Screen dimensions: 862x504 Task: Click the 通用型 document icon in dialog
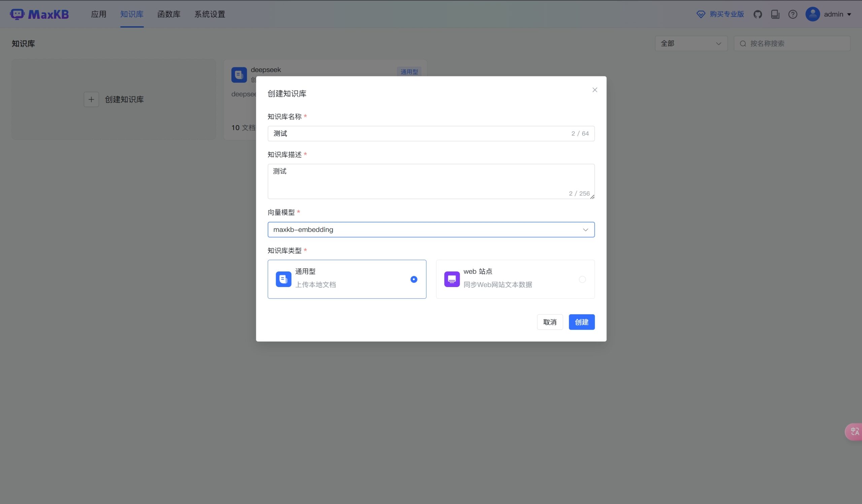coord(283,279)
